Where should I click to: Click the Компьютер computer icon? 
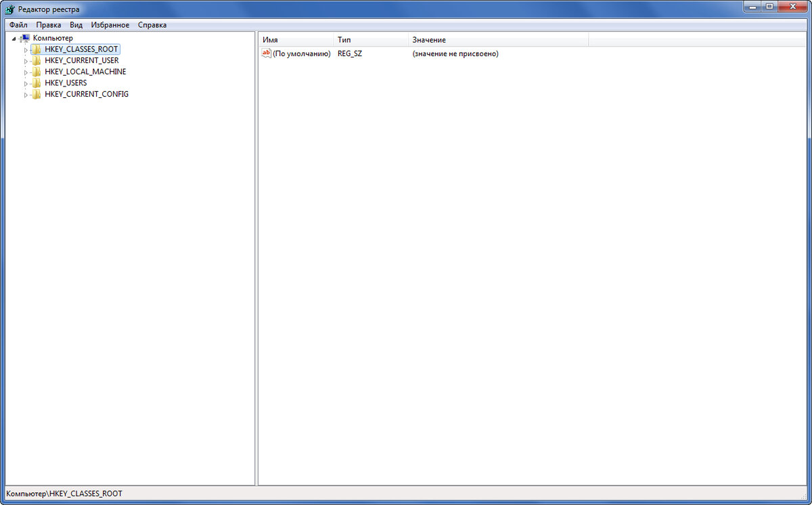[25, 38]
